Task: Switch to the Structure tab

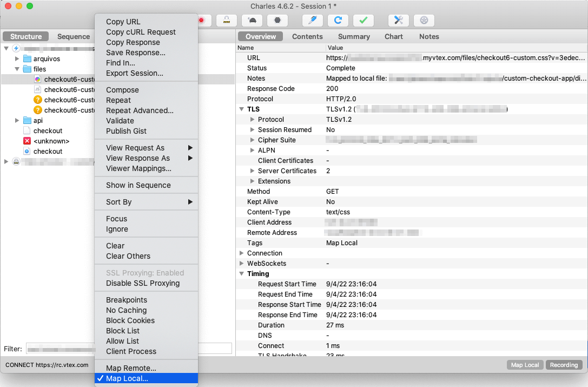Action: click(26, 36)
